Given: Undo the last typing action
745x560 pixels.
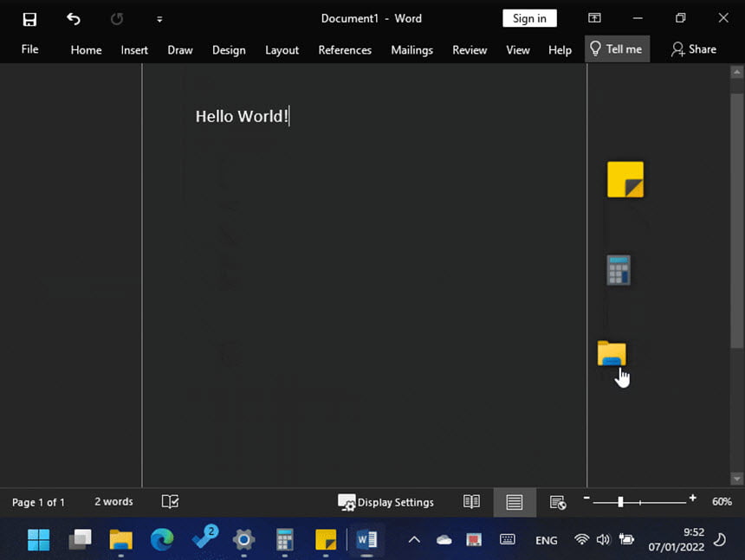Looking at the screenshot, I should pos(73,19).
